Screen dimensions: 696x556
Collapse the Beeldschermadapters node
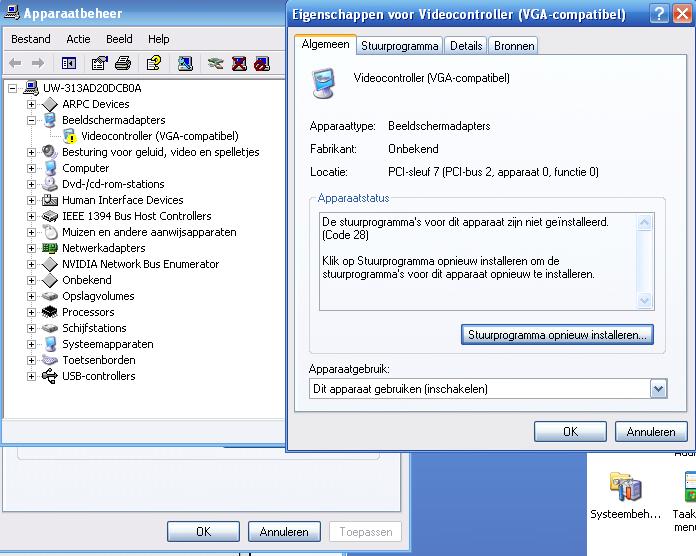click(31, 120)
